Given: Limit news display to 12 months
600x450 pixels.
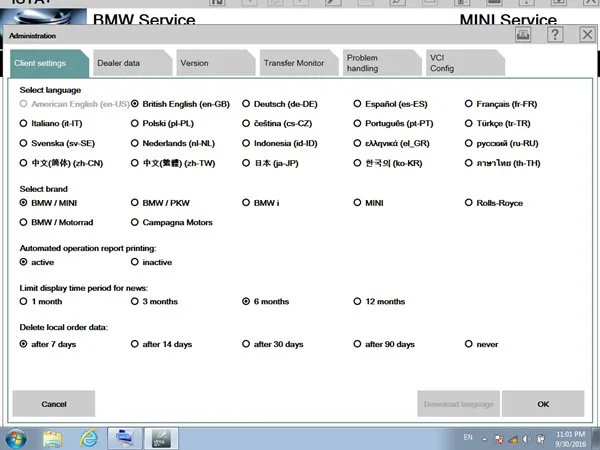Looking at the screenshot, I should click(379, 302).
